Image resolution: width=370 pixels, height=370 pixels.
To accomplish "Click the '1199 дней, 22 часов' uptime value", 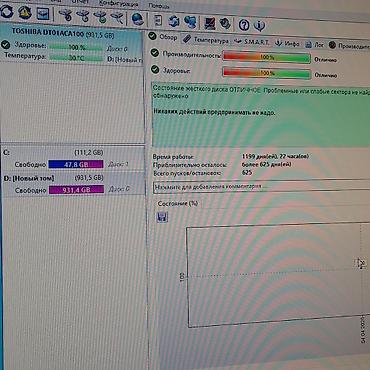I will (x=275, y=156).
